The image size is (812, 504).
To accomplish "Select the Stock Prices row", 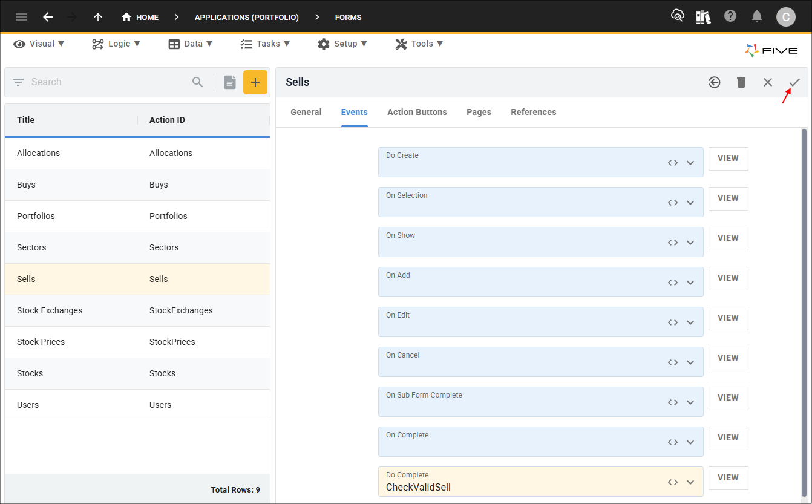I will coord(137,342).
